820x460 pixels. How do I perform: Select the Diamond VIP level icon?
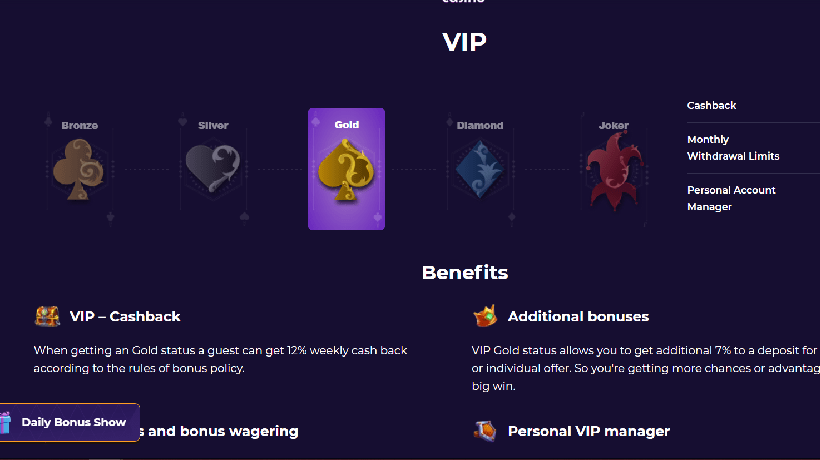click(x=480, y=167)
